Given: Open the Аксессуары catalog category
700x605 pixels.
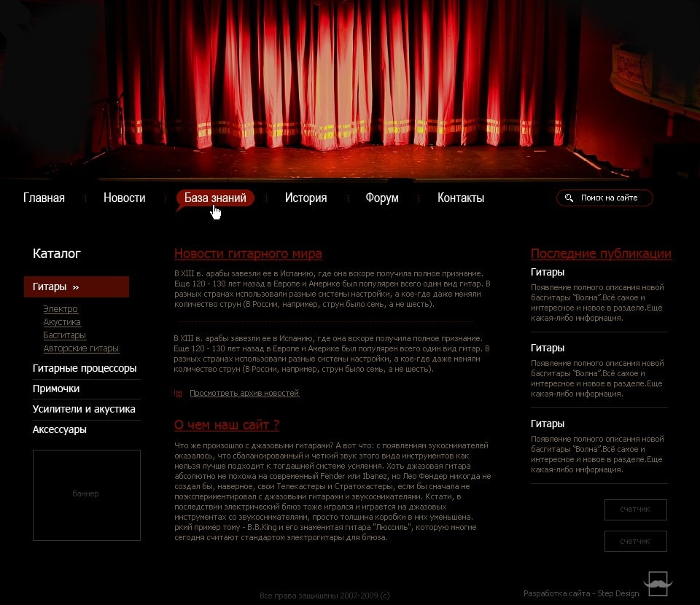Looking at the screenshot, I should [59, 429].
